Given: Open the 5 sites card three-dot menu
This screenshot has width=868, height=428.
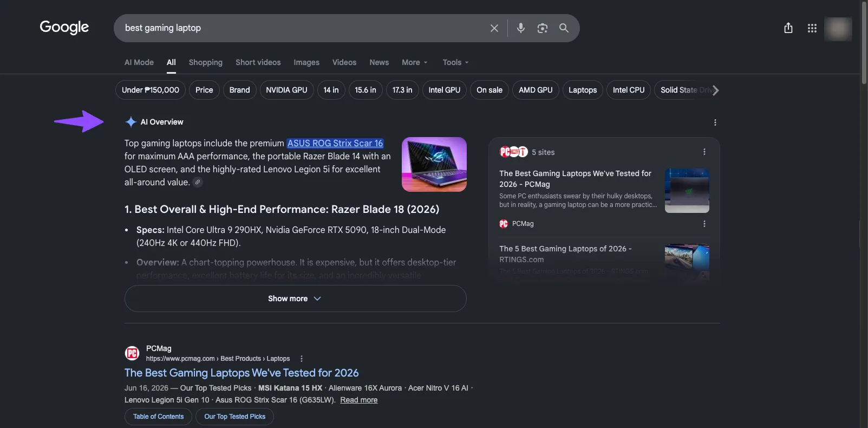Looking at the screenshot, I should 704,152.
